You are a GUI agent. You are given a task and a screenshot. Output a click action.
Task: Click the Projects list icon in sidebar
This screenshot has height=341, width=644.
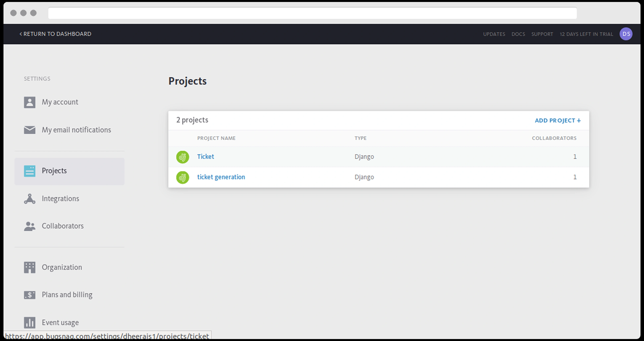[30, 171]
